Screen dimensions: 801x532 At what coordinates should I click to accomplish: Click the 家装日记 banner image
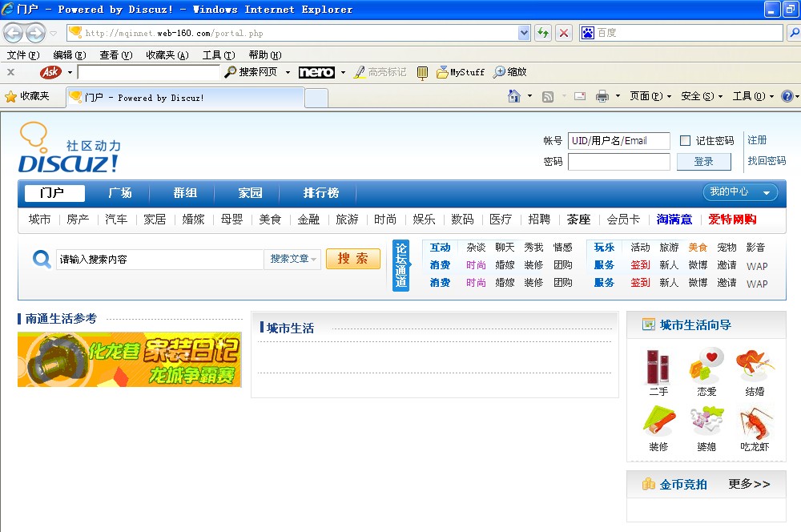click(130, 360)
